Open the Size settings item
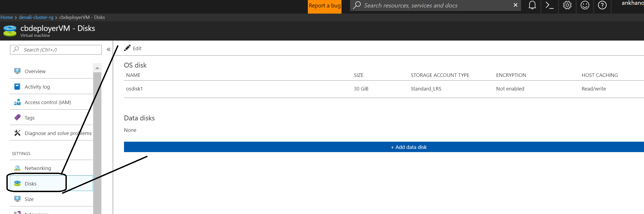Viewport: 644px width, 214px height. (x=51, y=199)
